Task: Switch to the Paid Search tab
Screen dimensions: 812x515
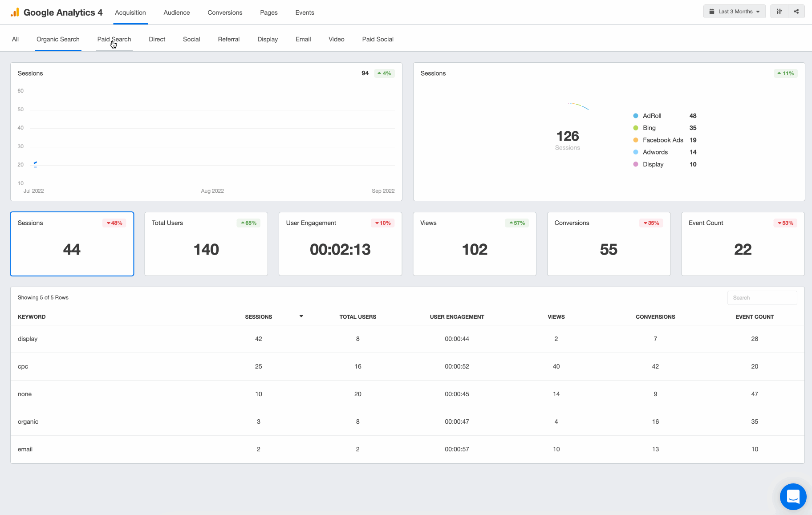Action: pyautogui.click(x=114, y=39)
